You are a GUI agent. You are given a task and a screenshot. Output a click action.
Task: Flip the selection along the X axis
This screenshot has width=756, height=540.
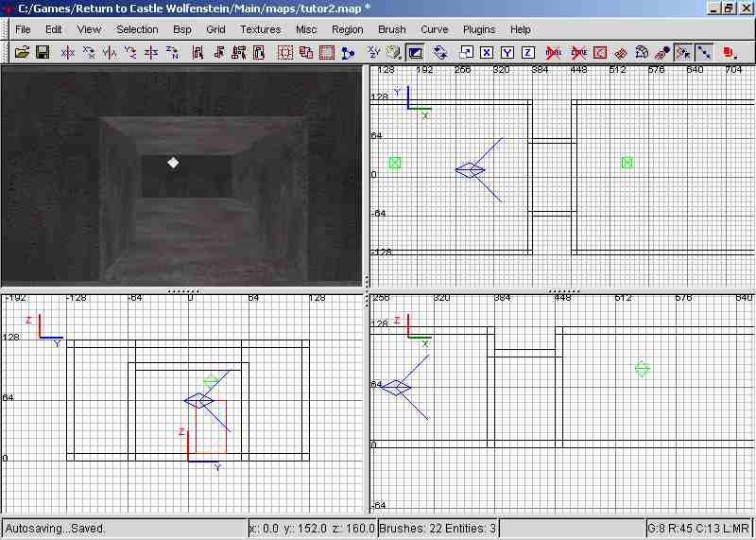[x=69, y=52]
